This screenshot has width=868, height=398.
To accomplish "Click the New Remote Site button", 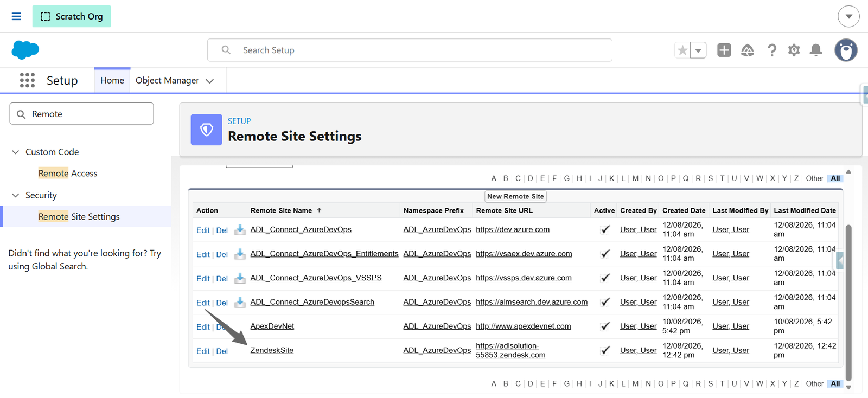I will click(x=515, y=196).
